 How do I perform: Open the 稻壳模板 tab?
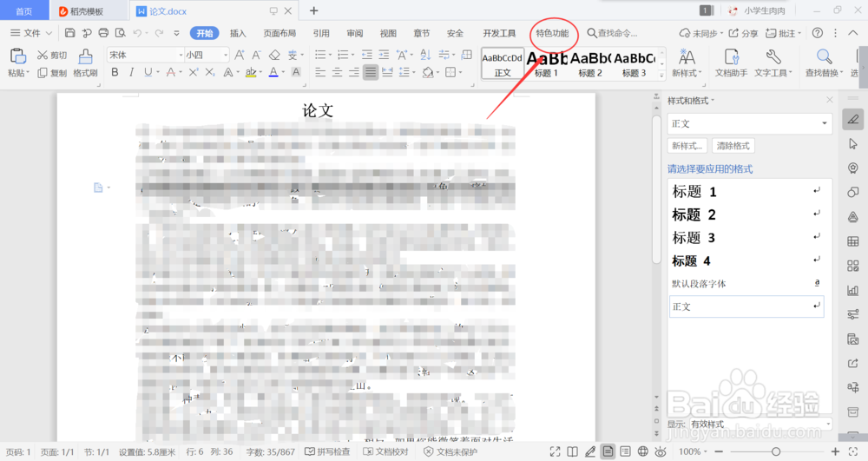tap(87, 11)
